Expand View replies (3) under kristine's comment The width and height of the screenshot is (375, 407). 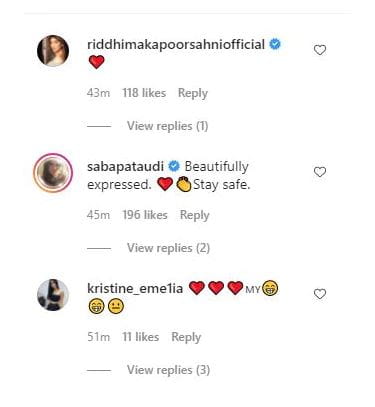click(x=168, y=370)
